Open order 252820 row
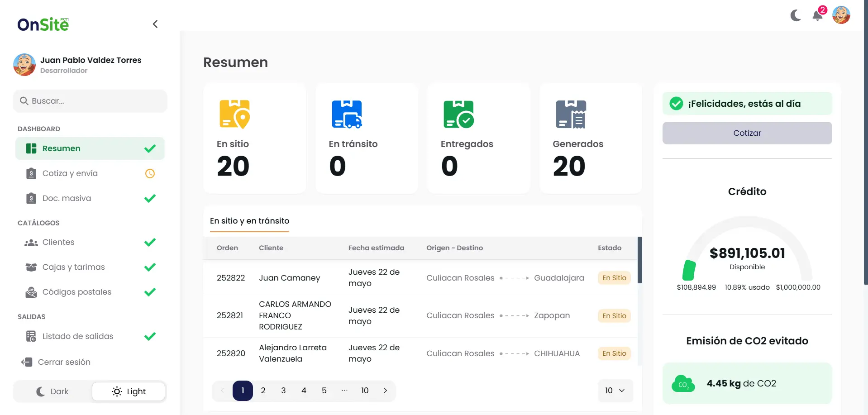 click(420, 353)
